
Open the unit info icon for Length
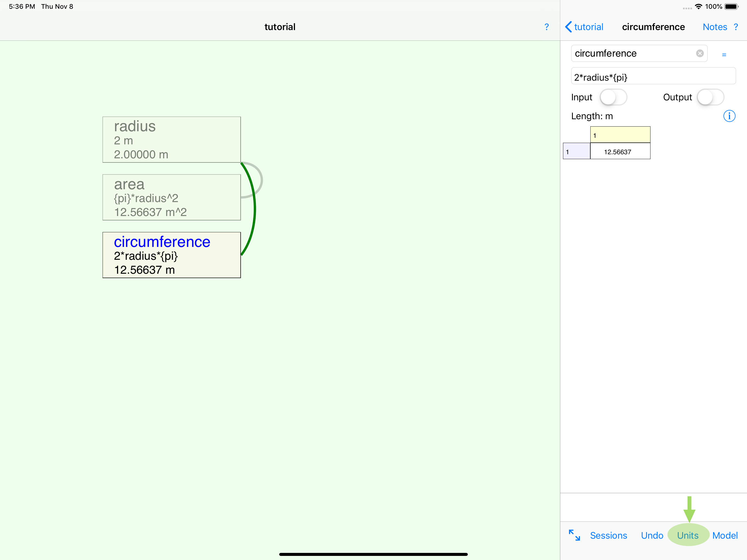[729, 116]
